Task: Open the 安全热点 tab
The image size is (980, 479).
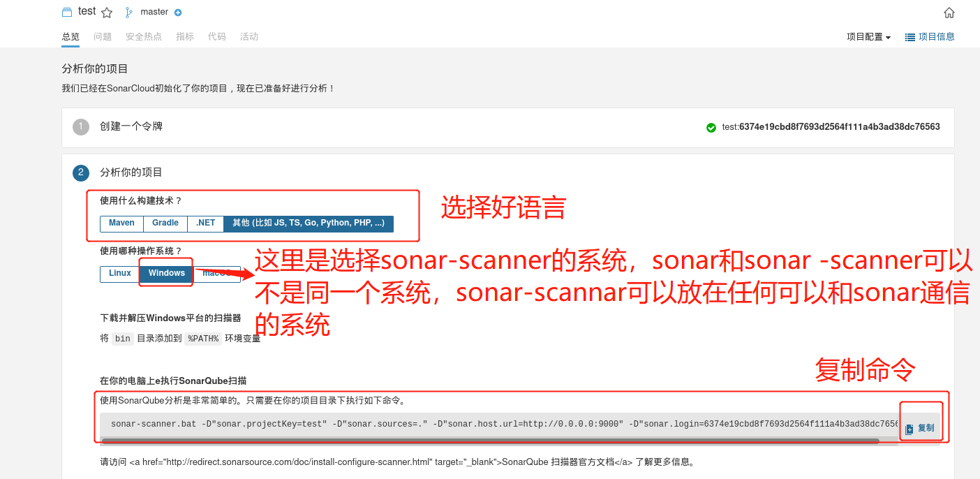Action: pos(144,36)
